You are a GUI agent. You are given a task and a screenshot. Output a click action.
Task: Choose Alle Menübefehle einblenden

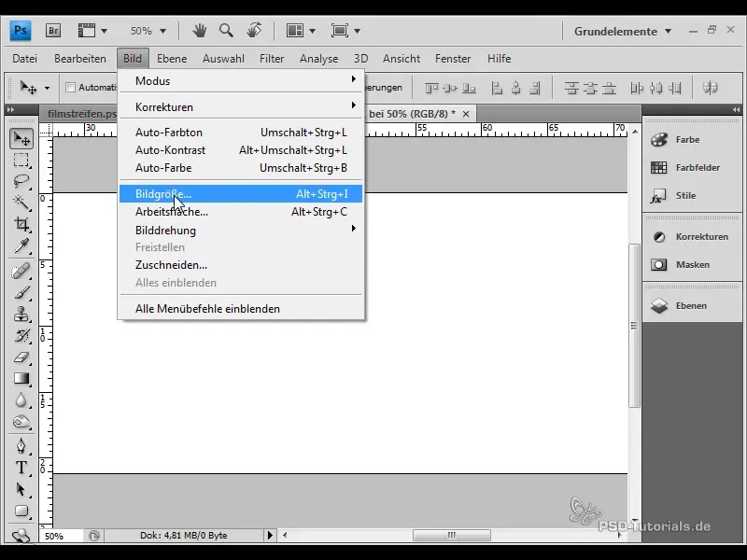coord(241,309)
